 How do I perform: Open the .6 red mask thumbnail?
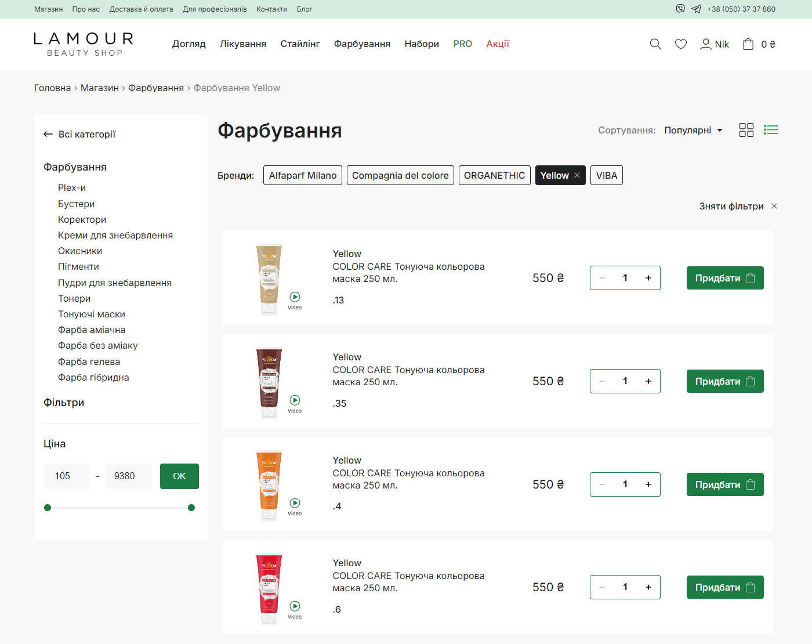(269, 588)
